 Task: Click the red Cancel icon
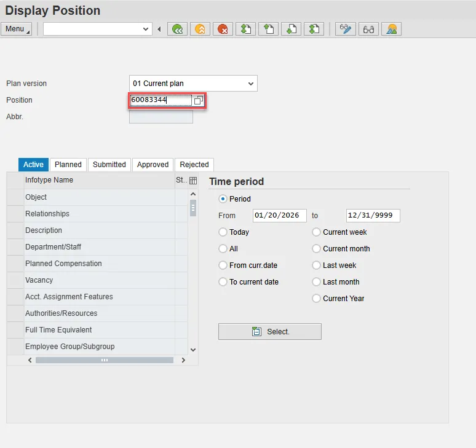pyautogui.click(x=223, y=29)
